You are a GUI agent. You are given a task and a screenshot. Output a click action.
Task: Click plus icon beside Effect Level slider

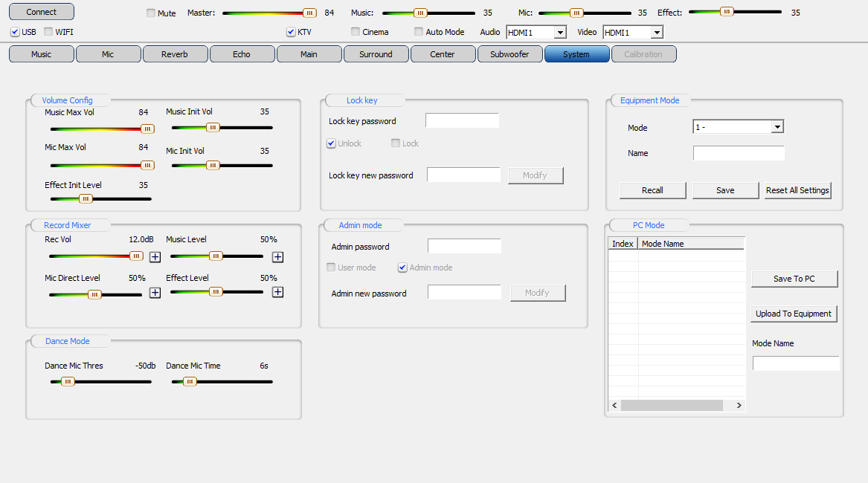click(277, 293)
